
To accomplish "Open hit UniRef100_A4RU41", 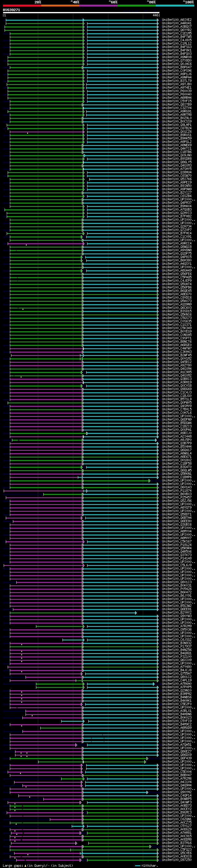I will click(x=177, y=23).
